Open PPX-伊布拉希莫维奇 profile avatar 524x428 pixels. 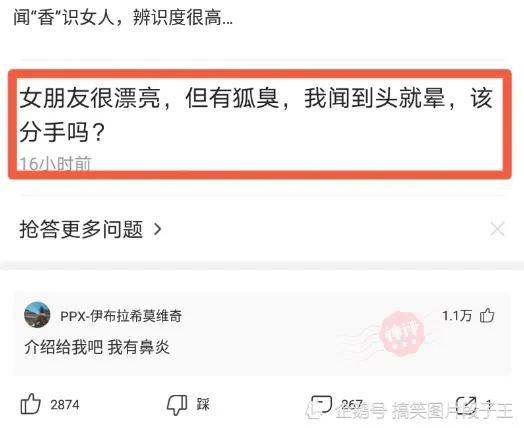click(37, 315)
